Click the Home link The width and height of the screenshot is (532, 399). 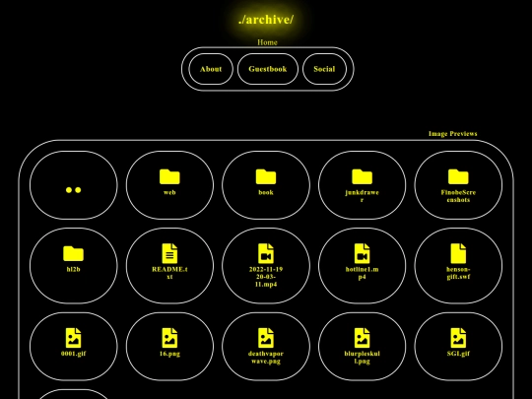point(267,42)
